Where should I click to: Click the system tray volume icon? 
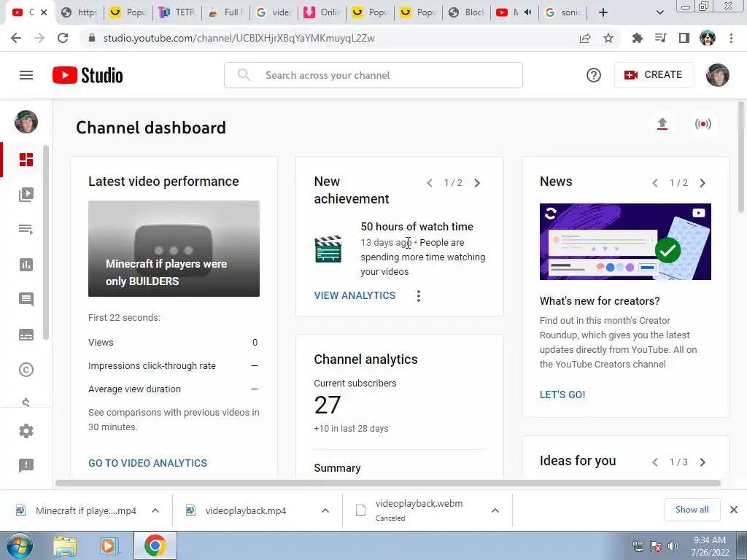[x=673, y=546]
